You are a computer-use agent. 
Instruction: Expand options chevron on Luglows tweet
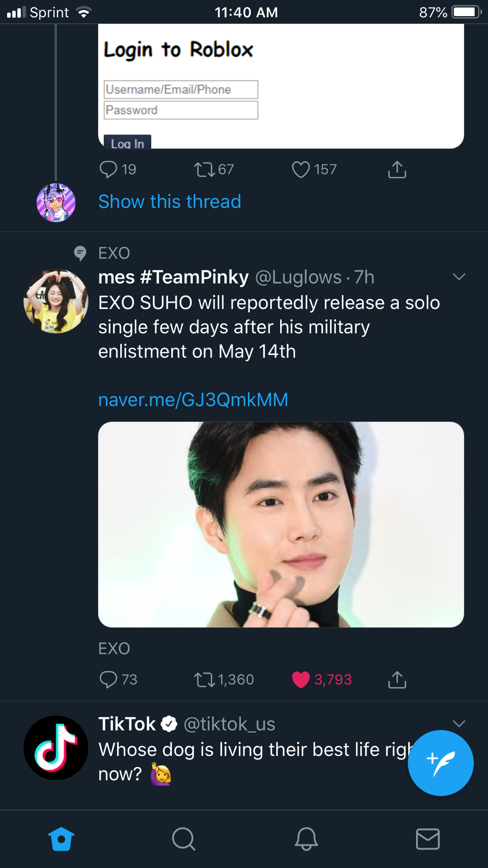click(459, 277)
